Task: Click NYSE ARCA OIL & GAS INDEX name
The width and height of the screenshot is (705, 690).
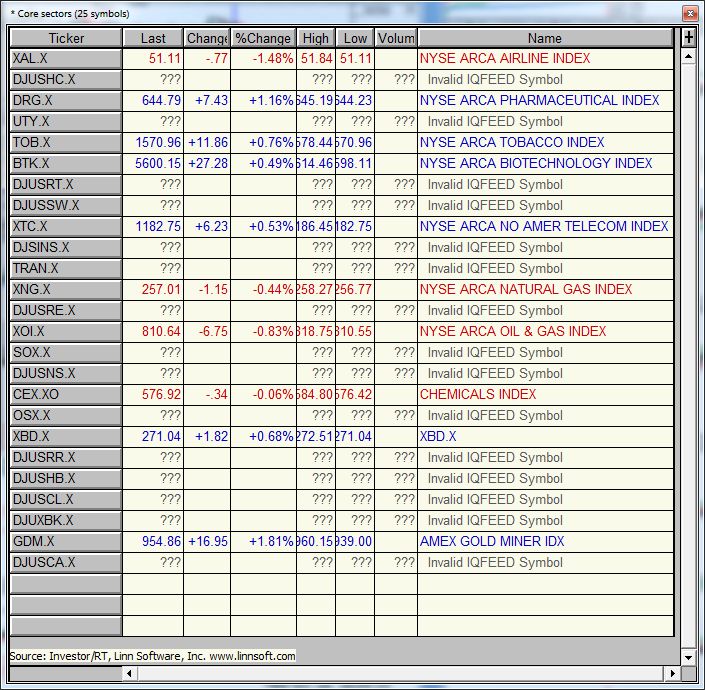Action: [x=513, y=331]
